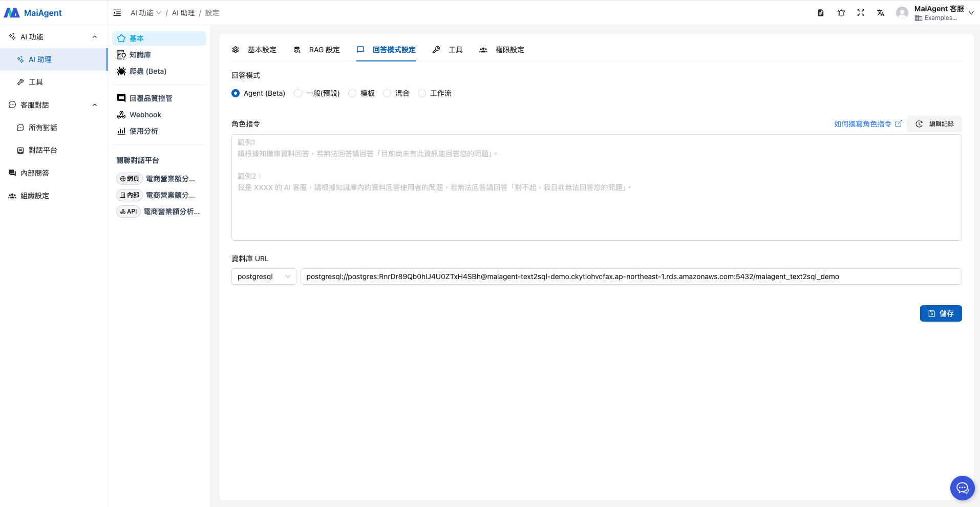Open the 爬蟲 (Beta) spider item
The height and width of the screenshot is (507, 980).
tap(147, 71)
